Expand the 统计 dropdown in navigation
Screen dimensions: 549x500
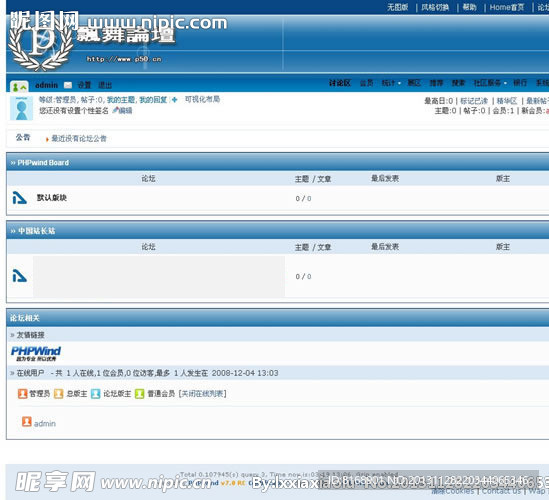pos(391,83)
